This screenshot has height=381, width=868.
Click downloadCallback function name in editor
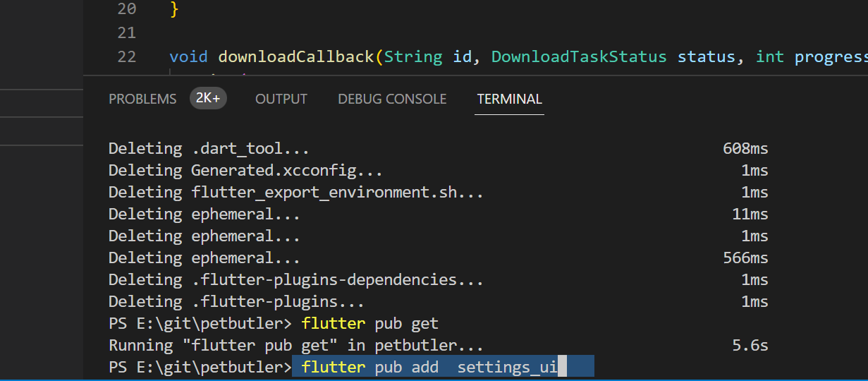coord(295,56)
